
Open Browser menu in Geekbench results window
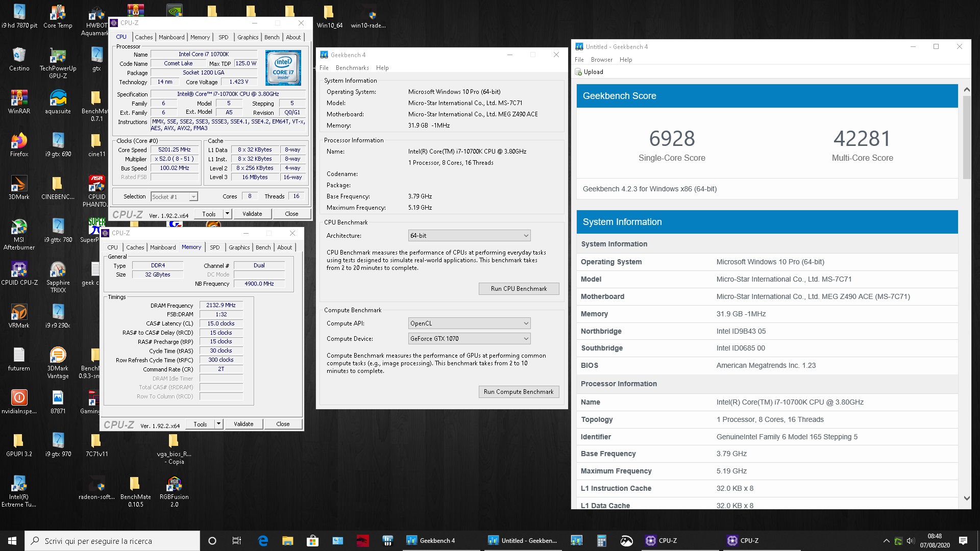coord(602,60)
